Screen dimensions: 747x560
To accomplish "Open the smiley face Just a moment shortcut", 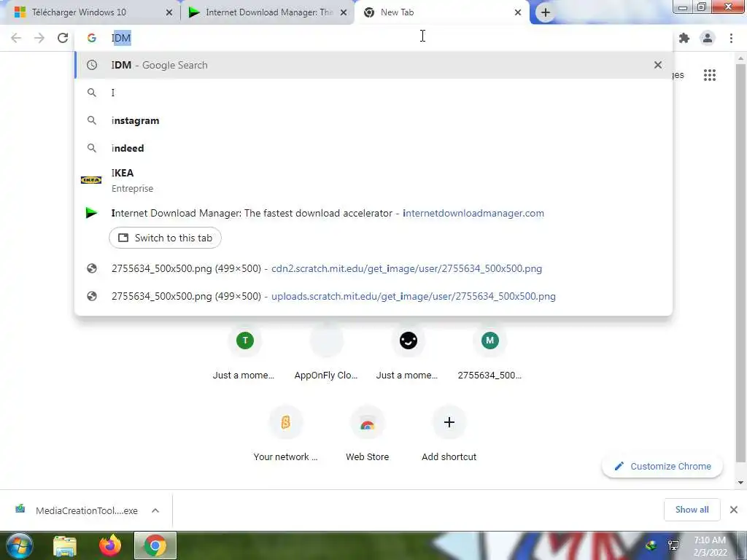I will [408, 351].
